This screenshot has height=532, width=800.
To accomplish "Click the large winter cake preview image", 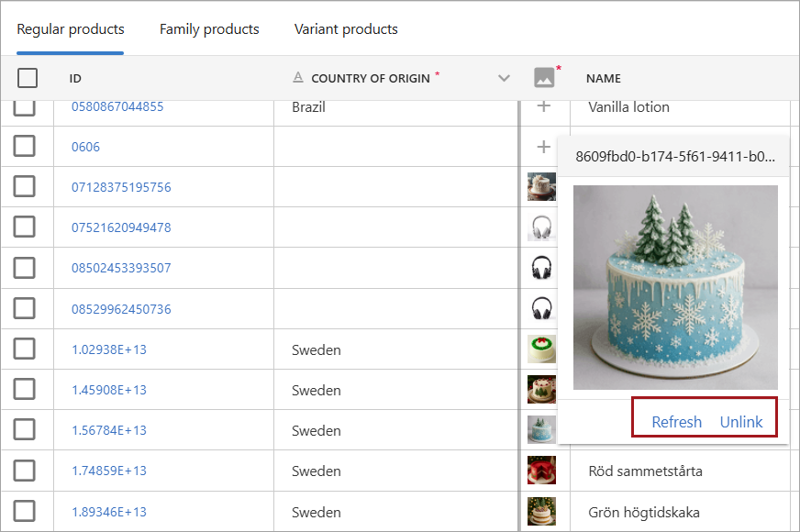I will tap(675, 287).
